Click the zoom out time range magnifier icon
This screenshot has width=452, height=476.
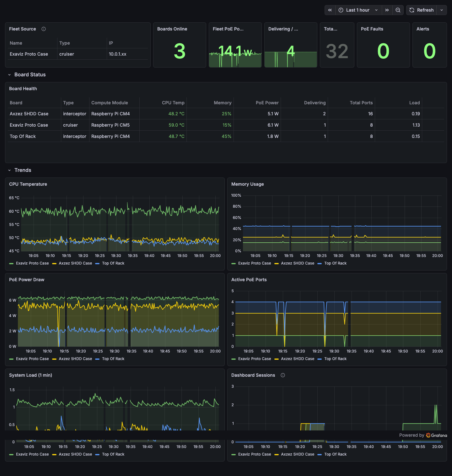point(398,10)
